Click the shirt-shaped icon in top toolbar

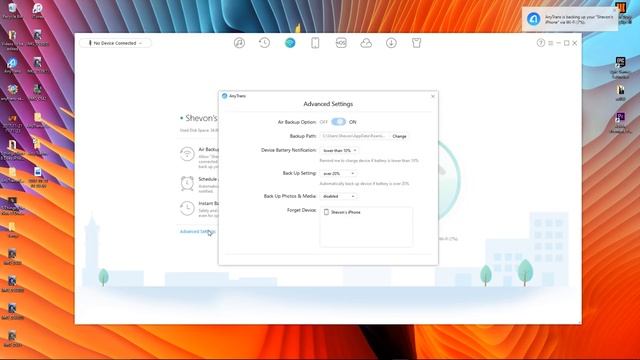[x=416, y=43]
